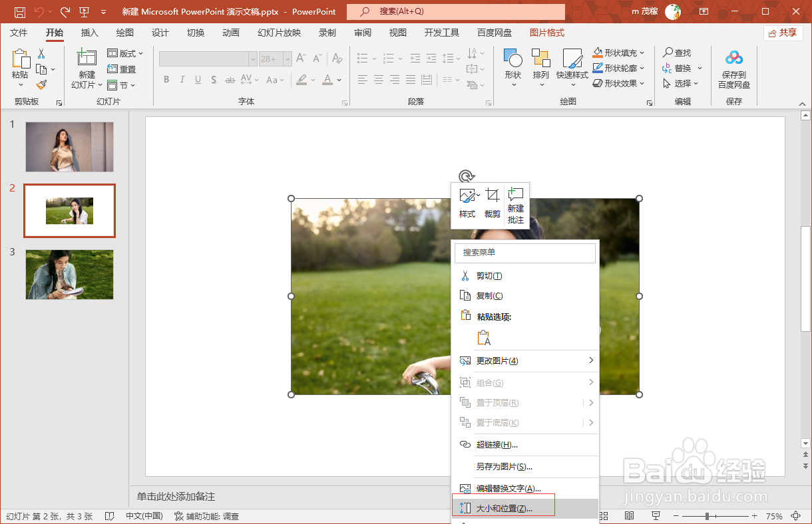Open the Drawing group dialog launcher

click(x=650, y=103)
